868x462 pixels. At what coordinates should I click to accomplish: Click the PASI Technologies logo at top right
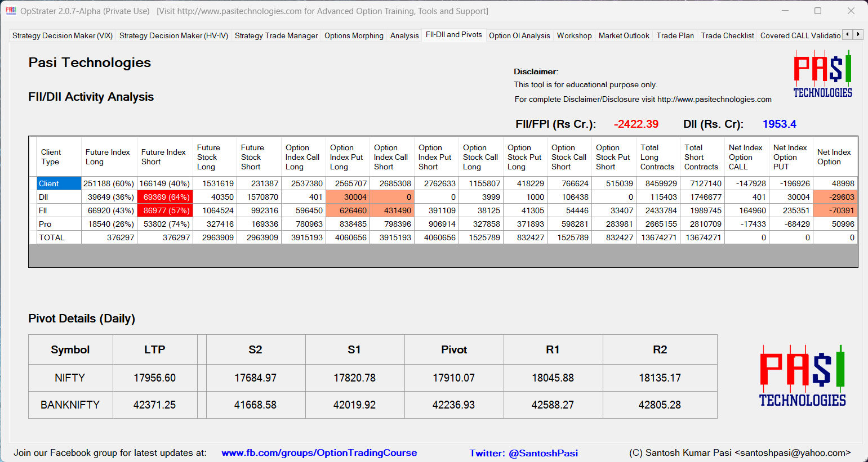point(823,74)
